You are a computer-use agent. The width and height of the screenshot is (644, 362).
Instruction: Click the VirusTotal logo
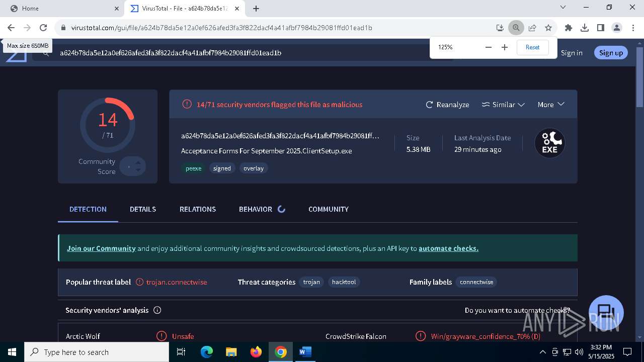(x=16, y=56)
